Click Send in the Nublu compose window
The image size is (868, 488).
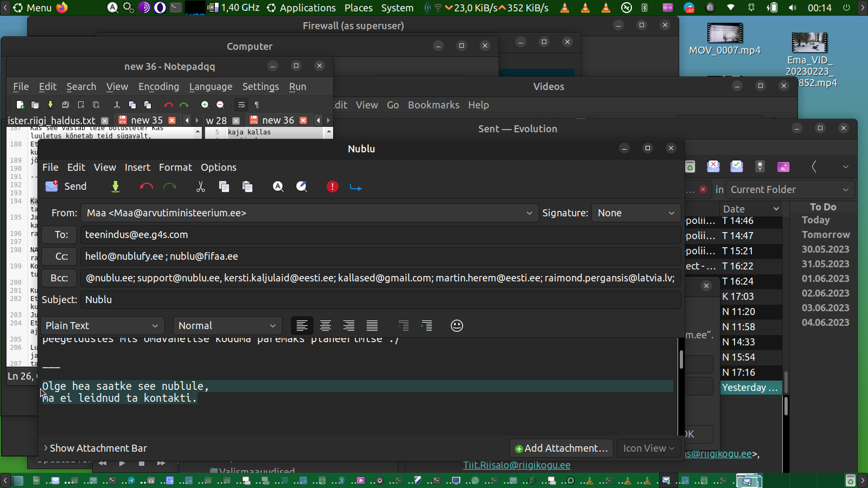click(66, 187)
